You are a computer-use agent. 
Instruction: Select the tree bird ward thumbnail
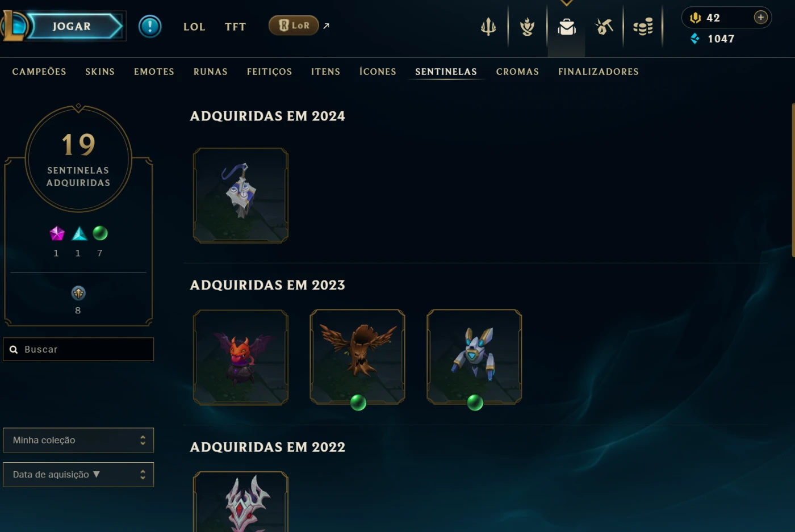(357, 357)
